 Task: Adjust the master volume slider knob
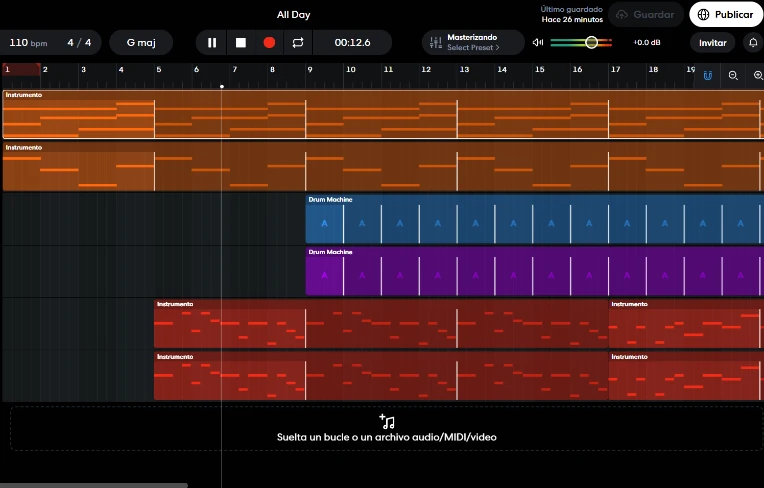pos(591,42)
